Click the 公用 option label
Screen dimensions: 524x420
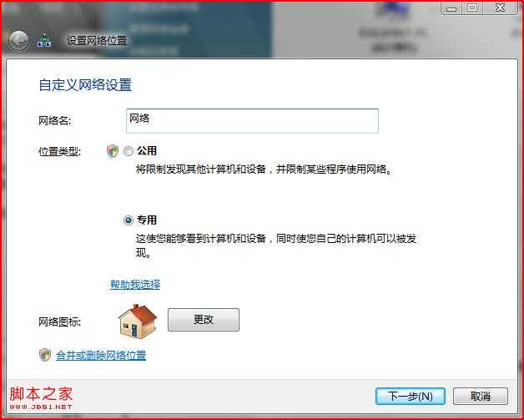pos(147,151)
